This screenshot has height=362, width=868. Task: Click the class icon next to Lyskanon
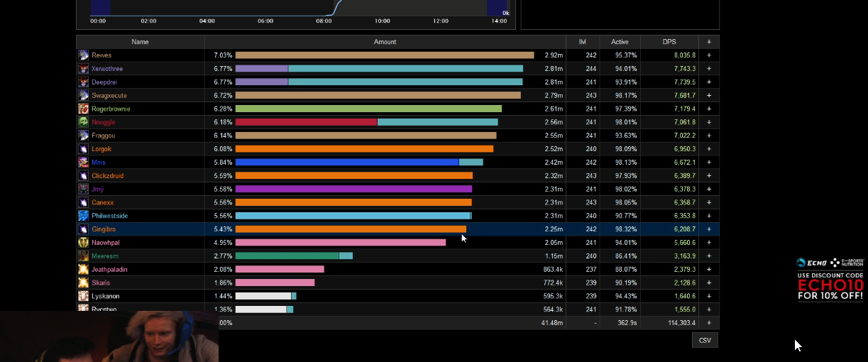coord(84,296)
